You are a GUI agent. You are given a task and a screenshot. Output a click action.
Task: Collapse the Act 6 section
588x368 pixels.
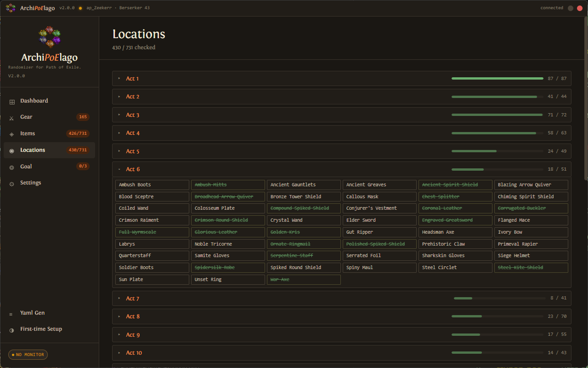(341, 169)
